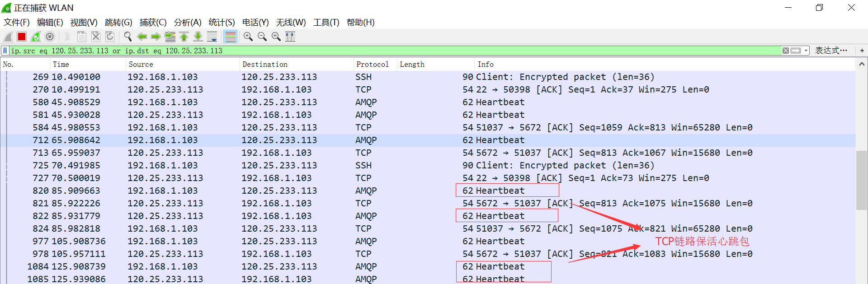The width and height of the screenshot is (868, 284).
Task: Expand the display filter history dropdown
Action: click(x=806, y=51)
